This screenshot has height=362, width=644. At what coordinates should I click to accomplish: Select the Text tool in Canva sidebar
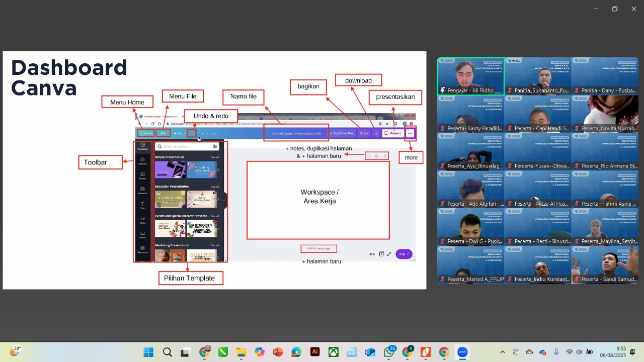tap(142, 205)
